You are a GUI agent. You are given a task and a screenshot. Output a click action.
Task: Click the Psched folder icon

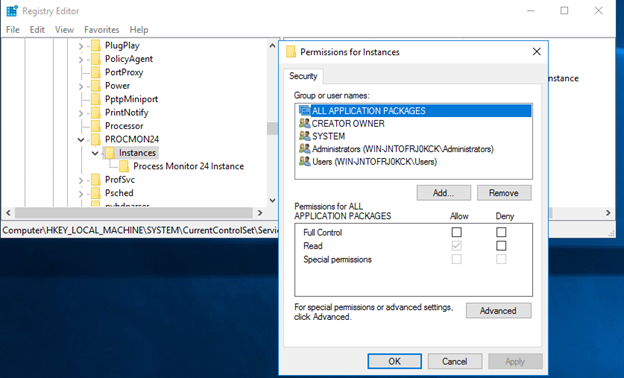pos(96,193)
